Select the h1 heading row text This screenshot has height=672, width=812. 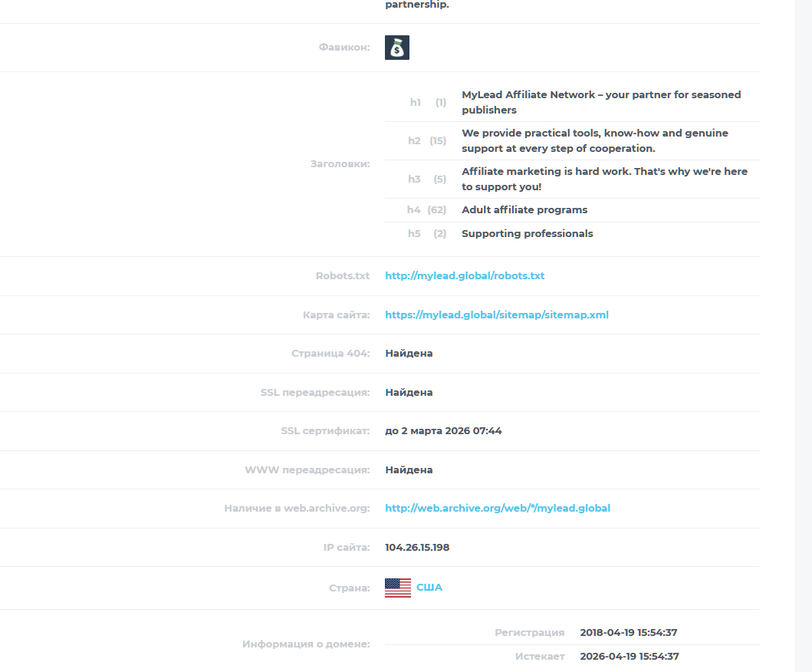tap(601, 102)
